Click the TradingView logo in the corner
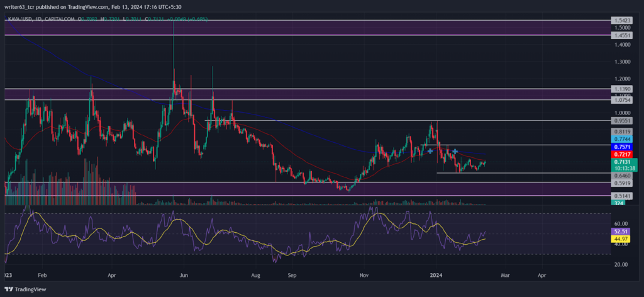The width and height of the screenshot is (644, 297). pos(25,289)
